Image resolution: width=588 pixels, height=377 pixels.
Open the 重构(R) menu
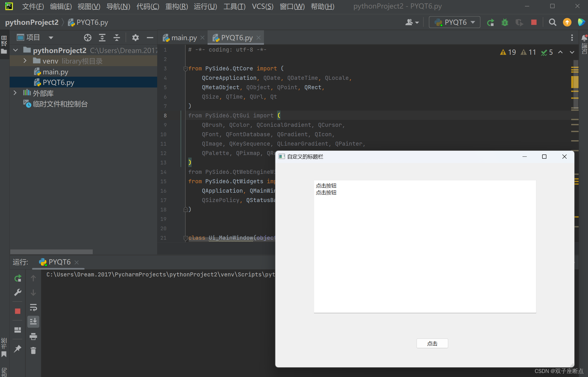pos(177,6)
